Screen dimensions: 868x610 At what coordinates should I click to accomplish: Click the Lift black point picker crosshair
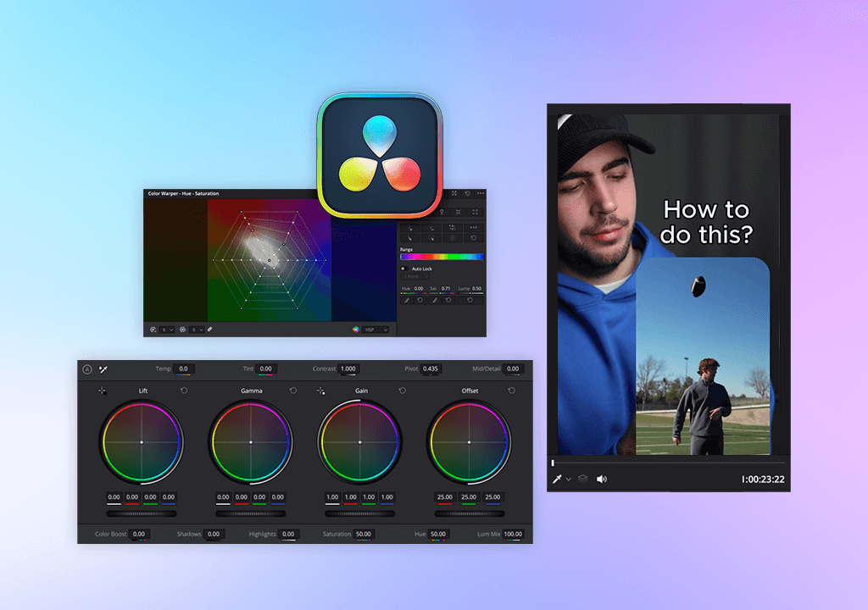click(x=102, y=391)
